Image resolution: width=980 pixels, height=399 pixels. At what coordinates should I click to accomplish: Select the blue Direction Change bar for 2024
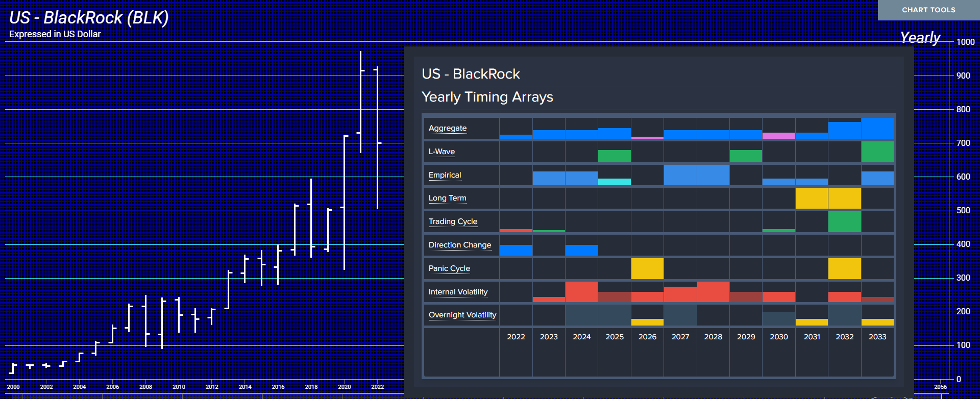tap(581, 251)
